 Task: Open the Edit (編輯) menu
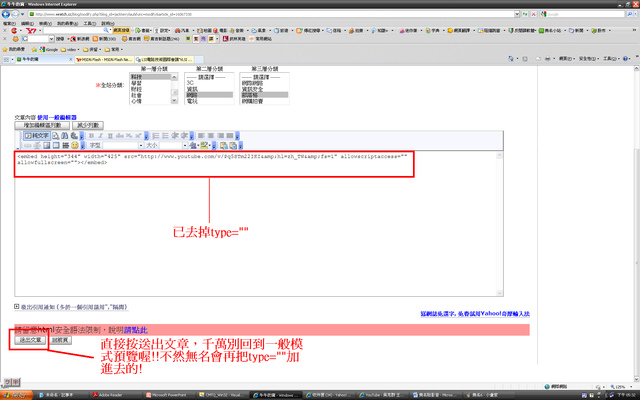pyautogui.click(x=27, y=24)
